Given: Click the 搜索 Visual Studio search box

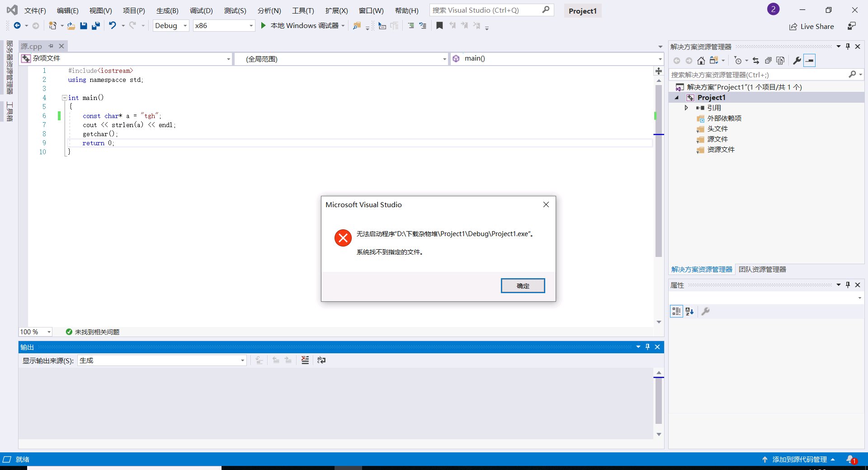Looking at the screenshot, I should 491,10.
